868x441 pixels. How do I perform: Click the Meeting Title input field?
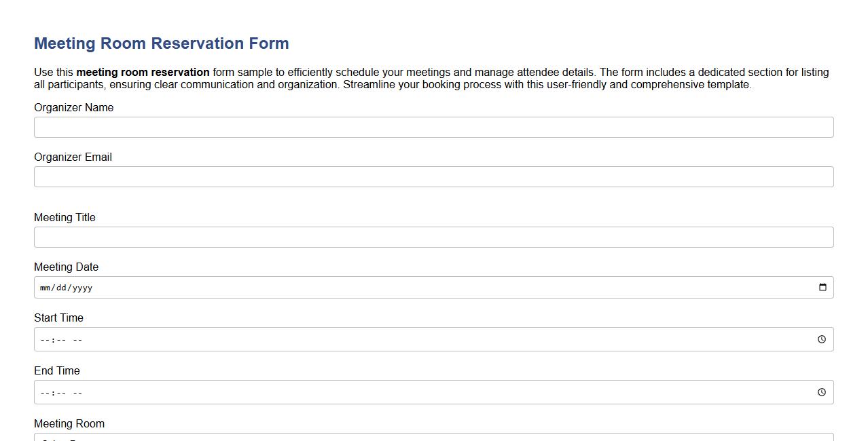[x=433, y=237]
